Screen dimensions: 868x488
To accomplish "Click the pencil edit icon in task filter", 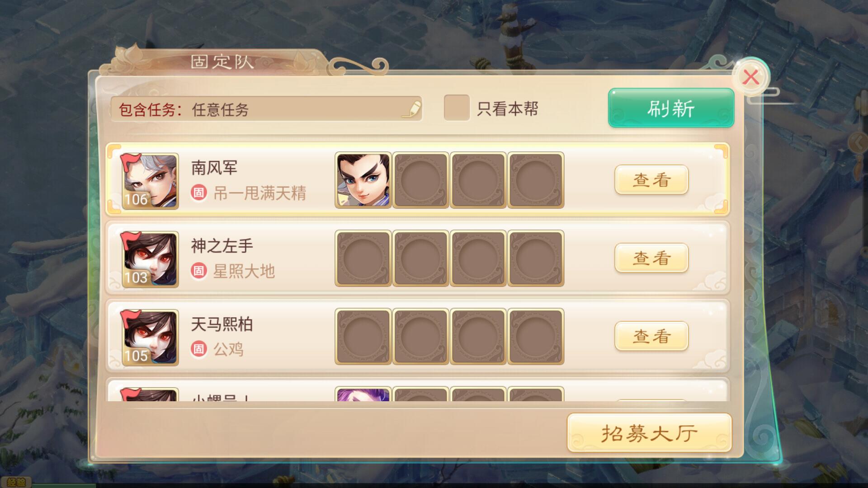I will [411, 109].
